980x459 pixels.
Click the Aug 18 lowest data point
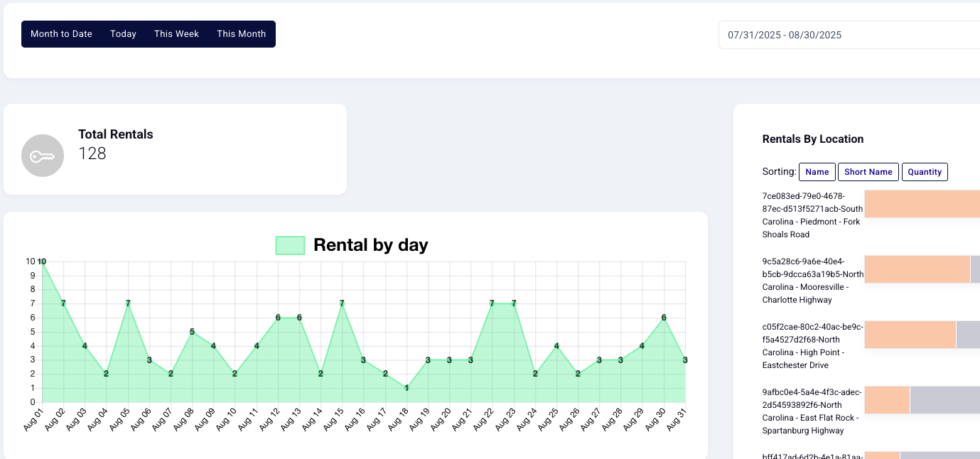pos(406,388)
